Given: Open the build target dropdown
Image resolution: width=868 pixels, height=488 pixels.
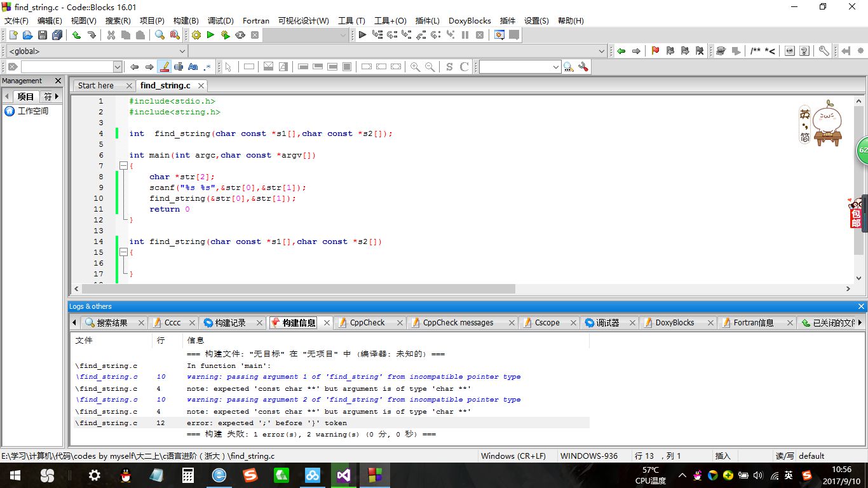Looking at the screenshot, I should [306, 35].
